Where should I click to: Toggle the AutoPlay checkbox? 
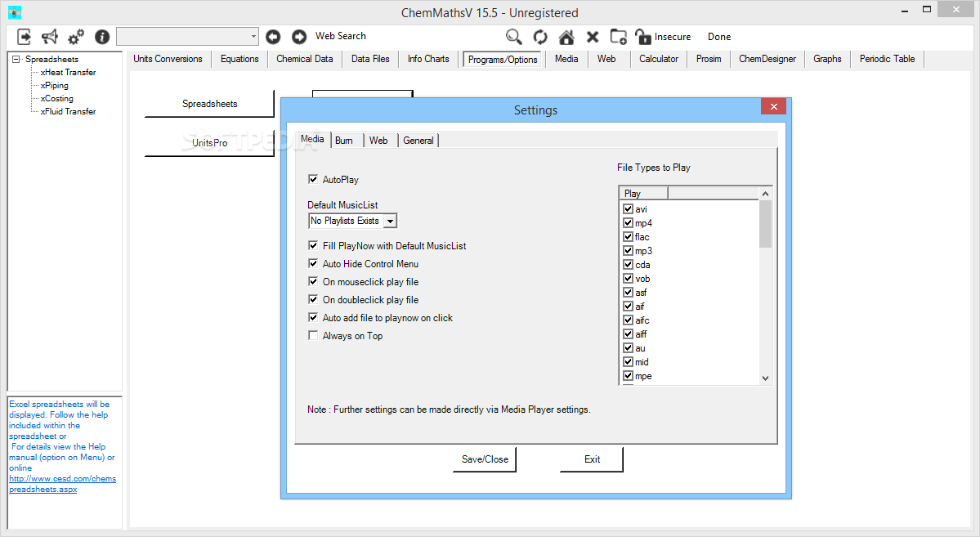tap(313, 180)
